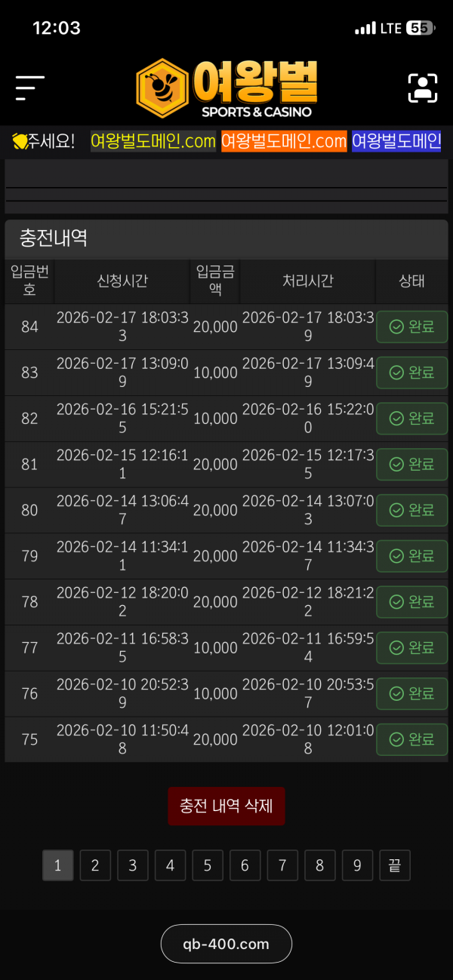Tap the user profile icon
Viewport: 453px width, 980px height.
tap(423, 88)
